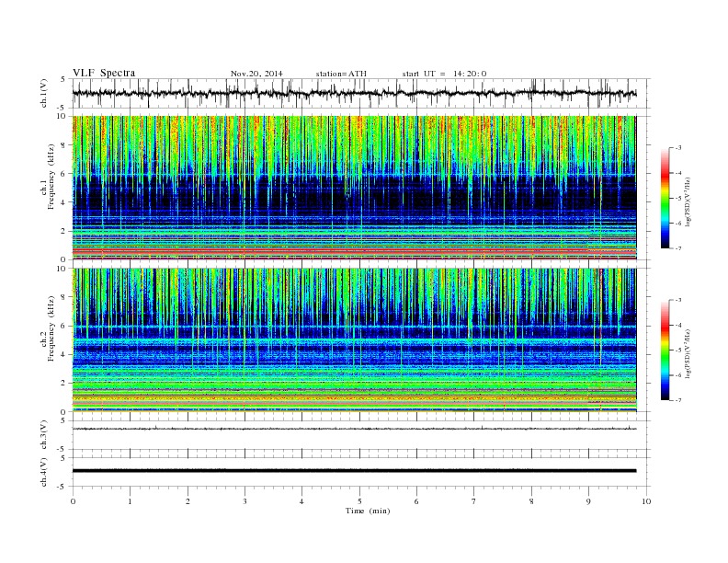This screenshot has width=728, height=563.
Task: Click the ch.2 "Frequency (kHz)" axis label
Action: click(51, 327)
